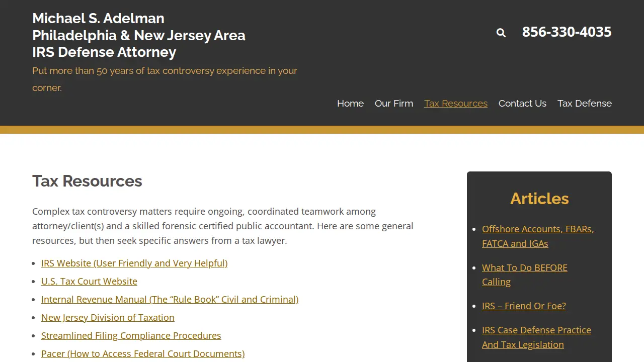Click the Articles sidebar heading

tap(539, 199)
